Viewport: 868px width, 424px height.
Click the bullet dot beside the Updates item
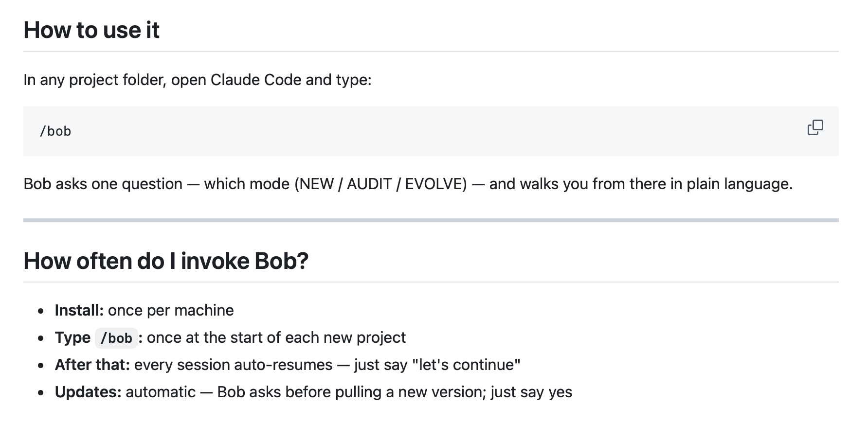(x=41, y=393)
